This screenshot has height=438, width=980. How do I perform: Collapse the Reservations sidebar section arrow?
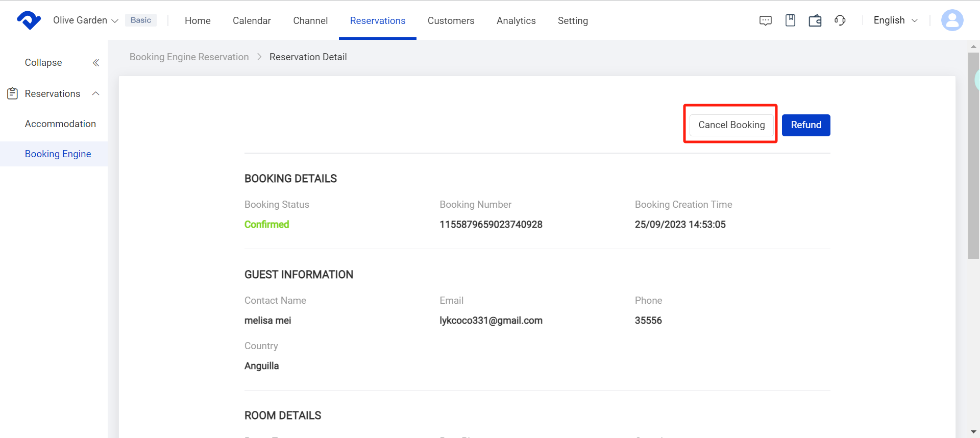coord(95,94)
